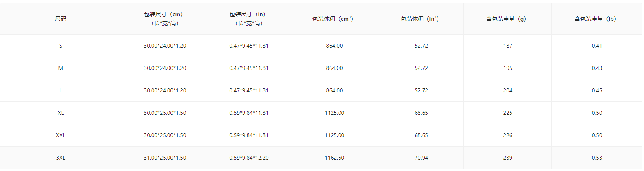Click the size L row label

(61, 90)
